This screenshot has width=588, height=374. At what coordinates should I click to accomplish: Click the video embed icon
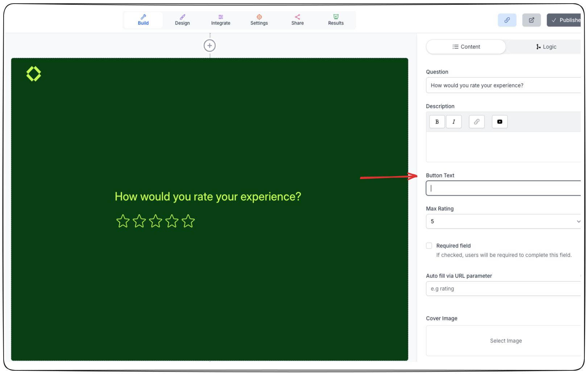coord(500,122)
